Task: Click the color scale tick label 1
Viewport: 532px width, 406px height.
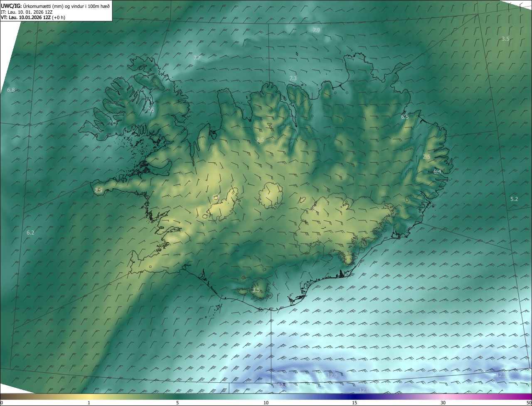Action: pos(89,403)
